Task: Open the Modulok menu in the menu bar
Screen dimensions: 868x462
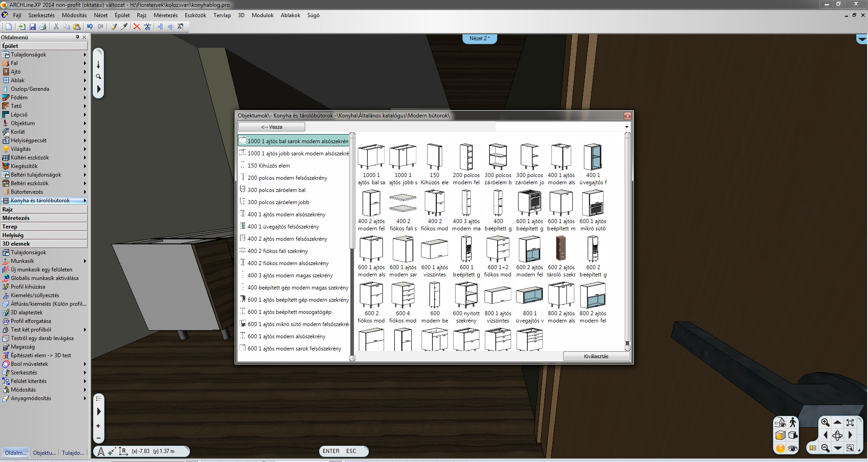Action: 262,15
